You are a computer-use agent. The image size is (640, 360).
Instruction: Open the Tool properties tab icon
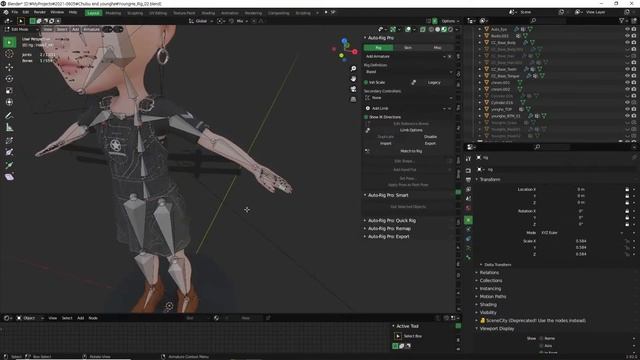(x=468, y=158)
